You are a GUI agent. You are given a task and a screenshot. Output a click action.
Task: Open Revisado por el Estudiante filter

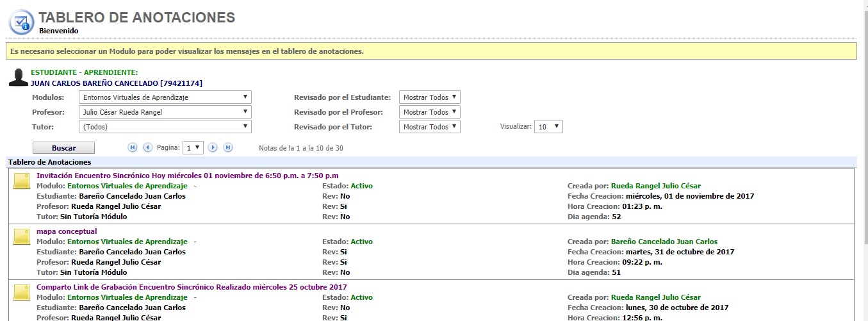[x=429, y=97]
